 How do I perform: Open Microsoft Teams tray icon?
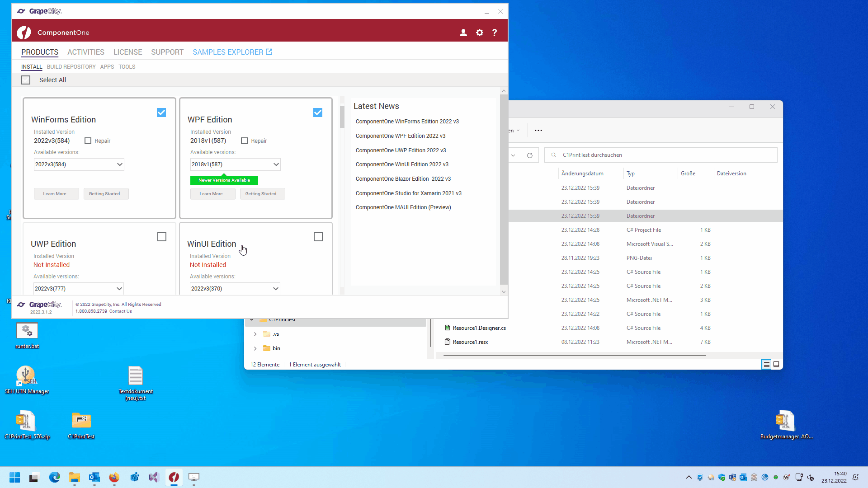[x=732, y=477]
